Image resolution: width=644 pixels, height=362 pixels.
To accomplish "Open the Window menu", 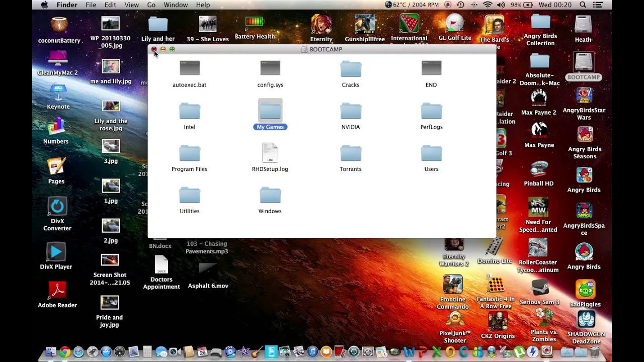I will click(x=176, y=5).
